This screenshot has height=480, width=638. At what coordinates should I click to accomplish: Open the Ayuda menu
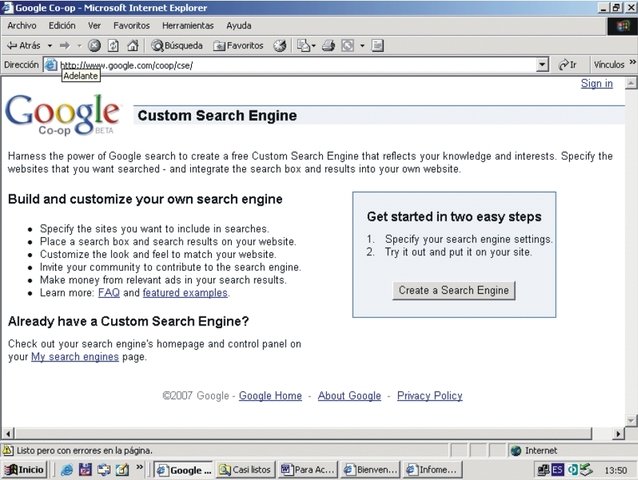click(238, 26)
